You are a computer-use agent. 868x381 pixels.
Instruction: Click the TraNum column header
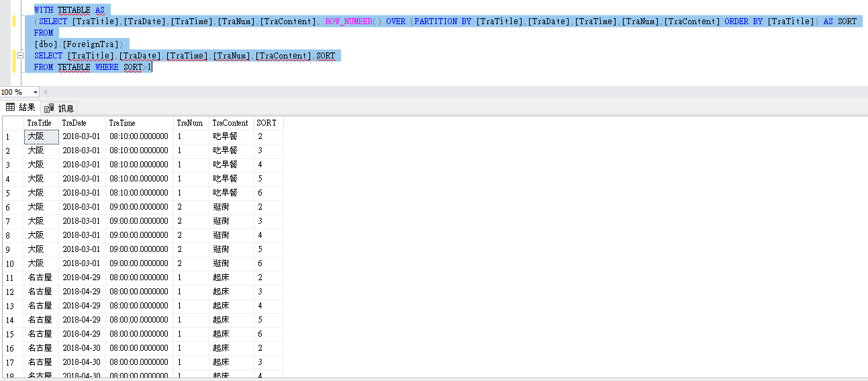pyautogui.click(x=192, y=123)
